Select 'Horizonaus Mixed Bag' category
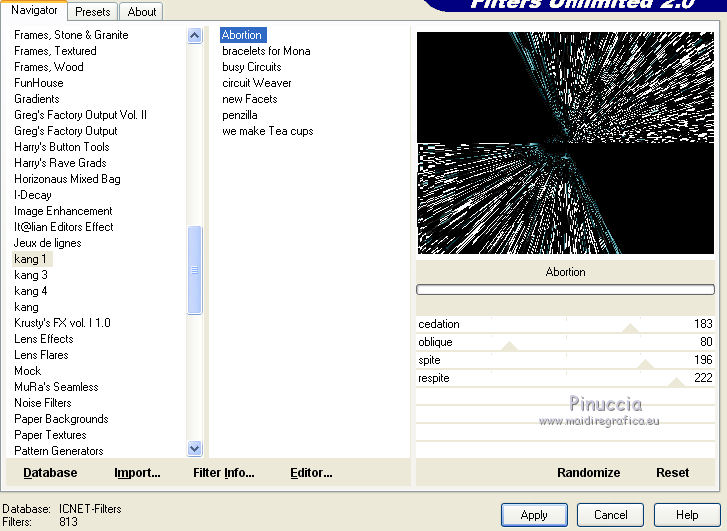This screenshot has height=531, width=727. [x=67, y=179]
